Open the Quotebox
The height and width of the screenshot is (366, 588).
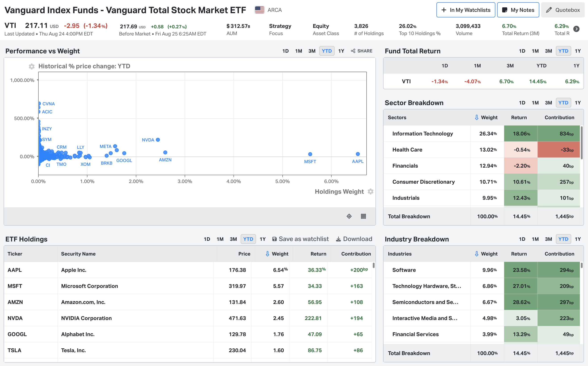coord(563,10)
